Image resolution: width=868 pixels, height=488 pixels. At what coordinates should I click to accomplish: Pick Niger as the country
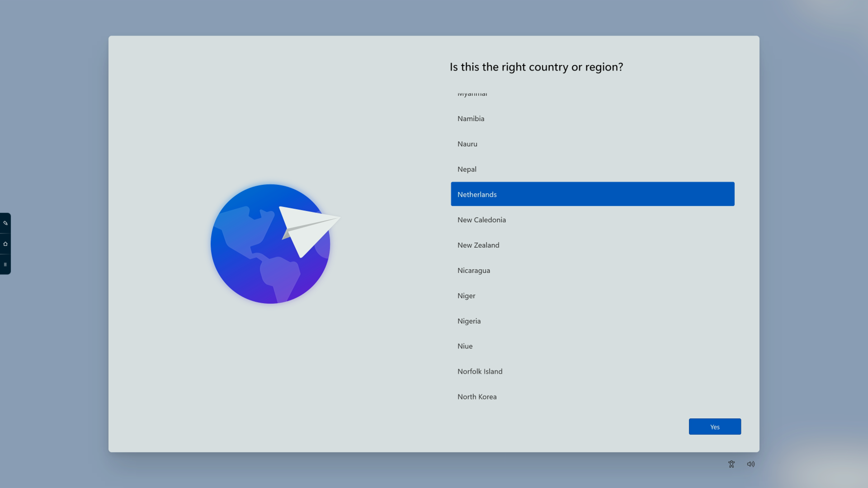pos(466,296)
